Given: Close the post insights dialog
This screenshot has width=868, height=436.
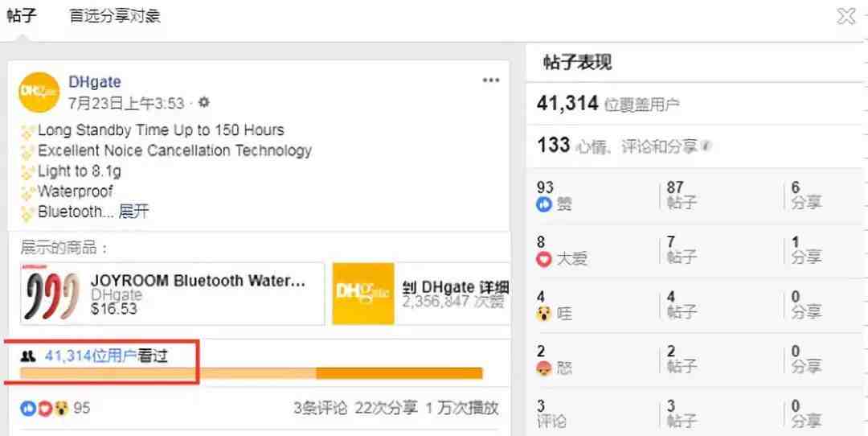Looking at the screenshot, I should point(846,16).
